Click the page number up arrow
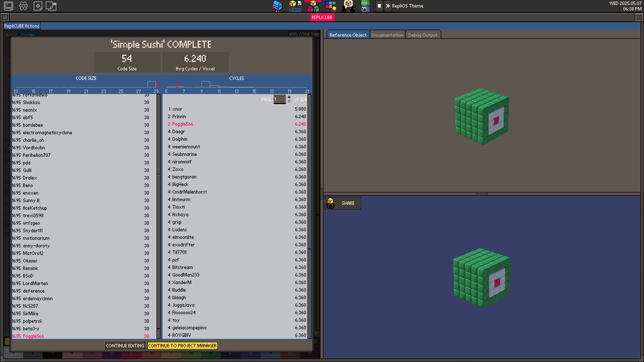This screenshot has width=644, height=362. click(289, 97)
